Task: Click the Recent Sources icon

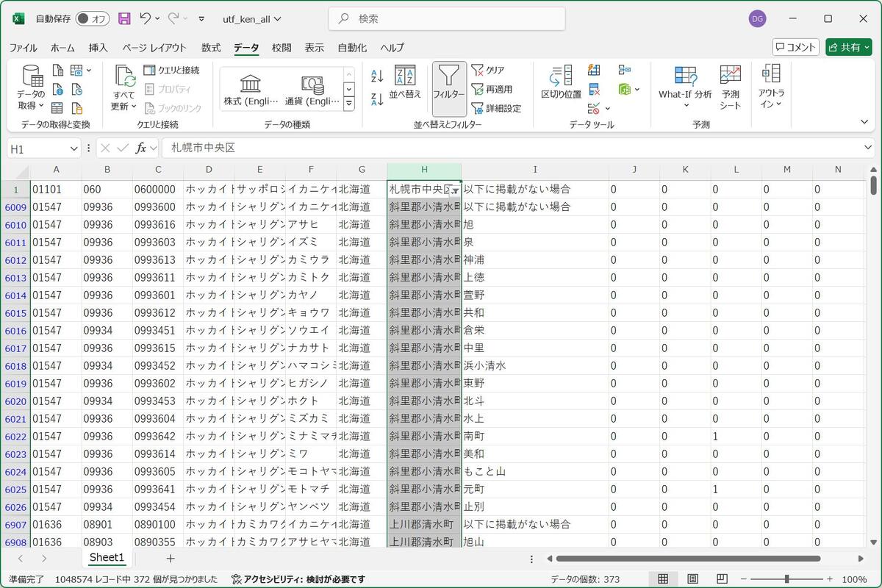Action: pyautogui.click(x=76, y=90)
